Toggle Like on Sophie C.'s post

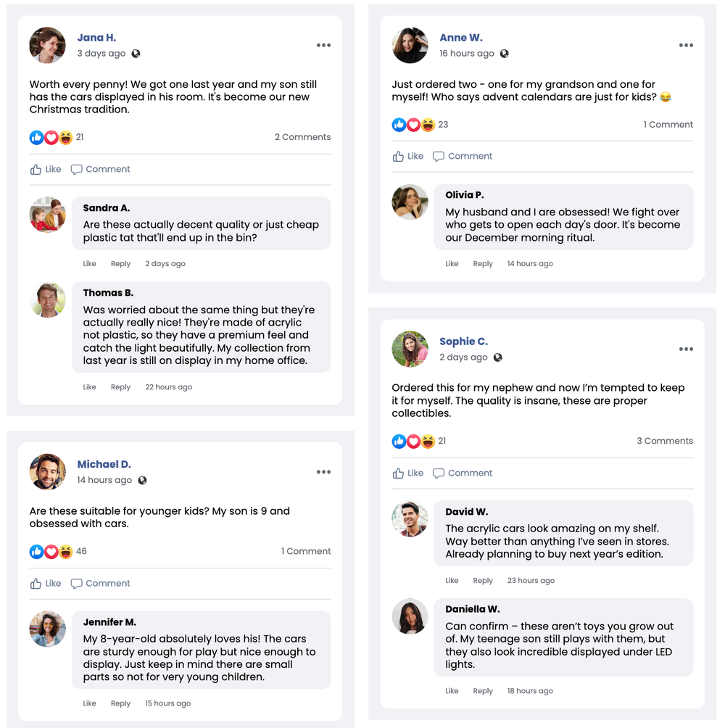coord(408,473)
